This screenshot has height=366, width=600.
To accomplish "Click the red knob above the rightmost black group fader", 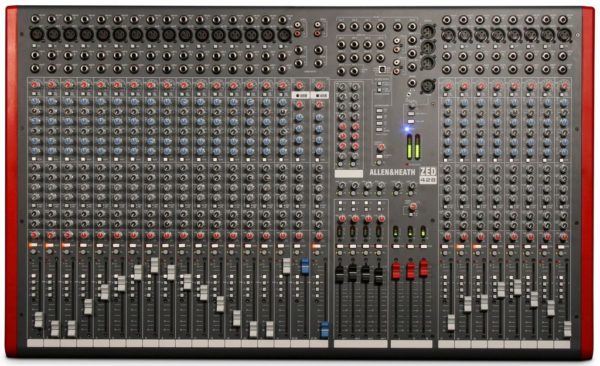I will 381,219.
